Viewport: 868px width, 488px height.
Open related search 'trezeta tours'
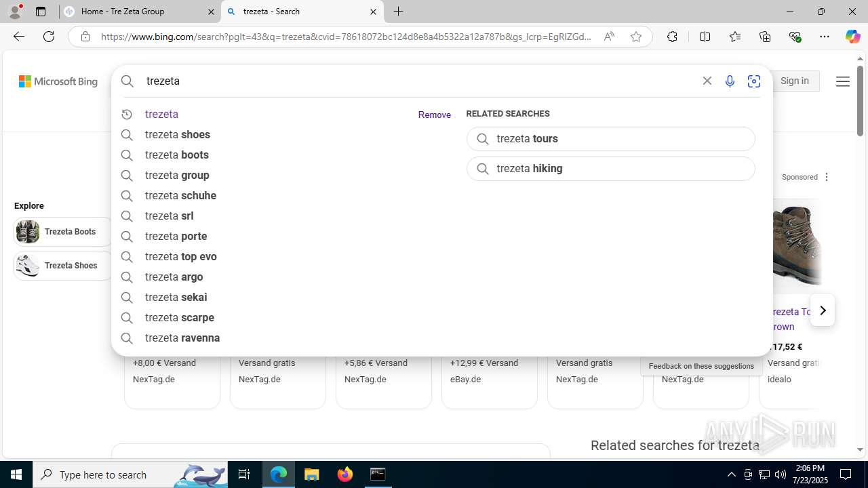point(610,139)
